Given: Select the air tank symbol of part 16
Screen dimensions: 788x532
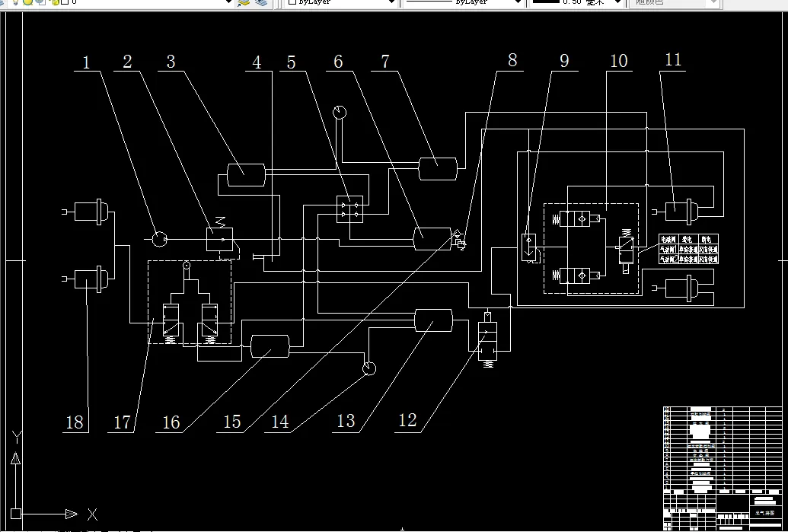Looking at the screenshot, I should (270, 346).
